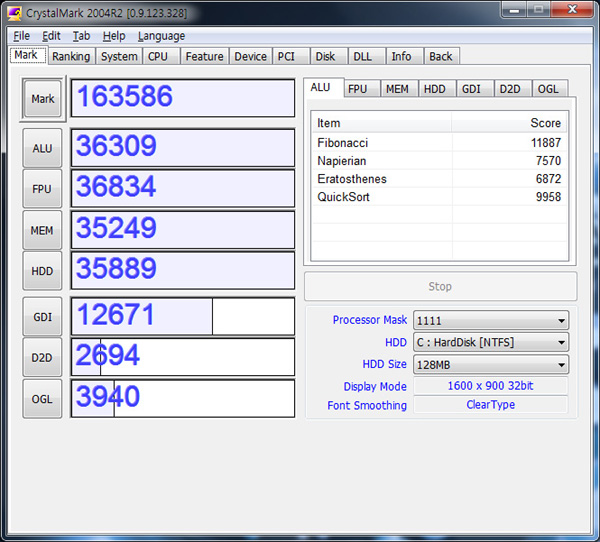Switch to the DLL tab

367,56
